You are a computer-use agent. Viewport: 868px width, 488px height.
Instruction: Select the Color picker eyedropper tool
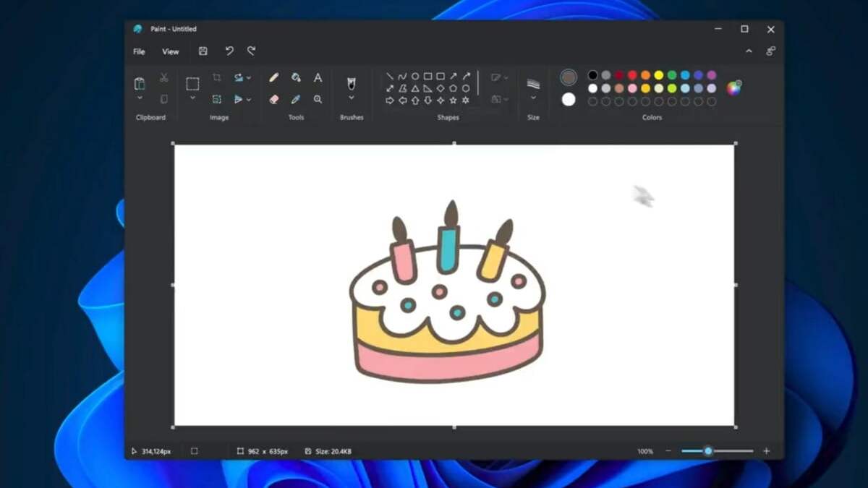click(x=296, y=99)
